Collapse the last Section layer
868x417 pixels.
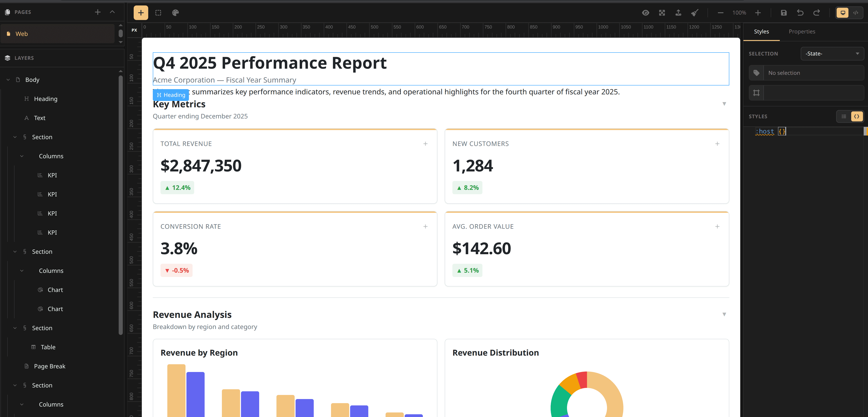click(x=15, y=385)
